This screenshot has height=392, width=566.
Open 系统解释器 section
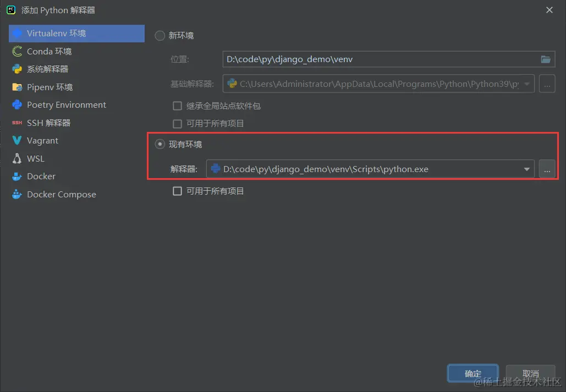pos(76,69)
